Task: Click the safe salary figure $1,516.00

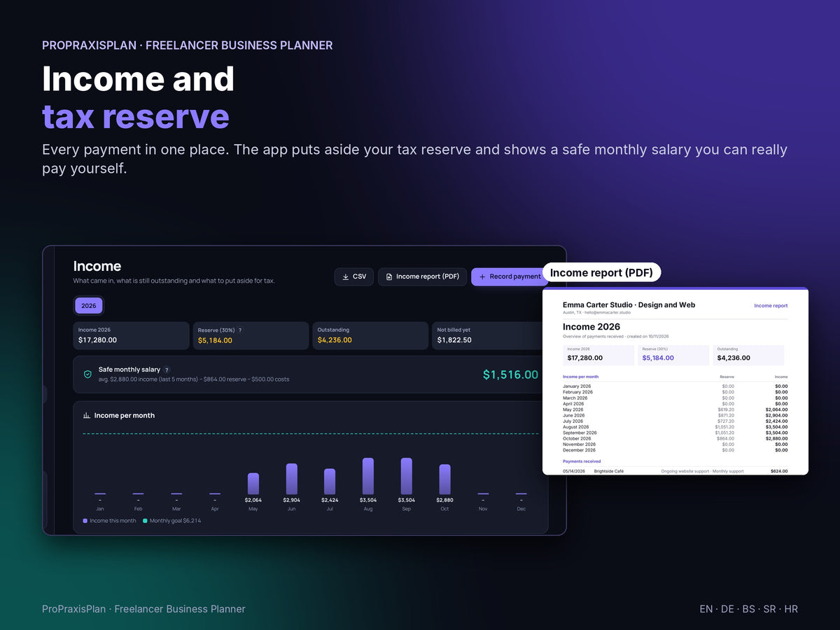Action: coord(510,374)
